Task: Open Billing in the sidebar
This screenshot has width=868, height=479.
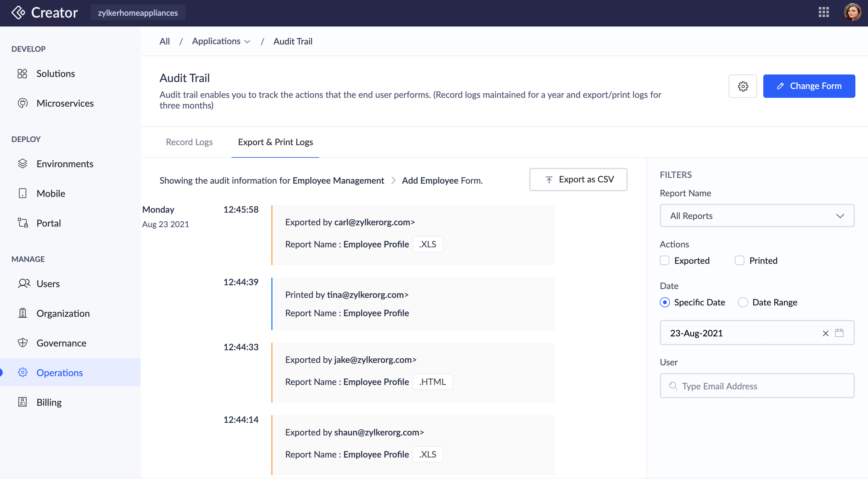Action: click(x=70, y=402)
